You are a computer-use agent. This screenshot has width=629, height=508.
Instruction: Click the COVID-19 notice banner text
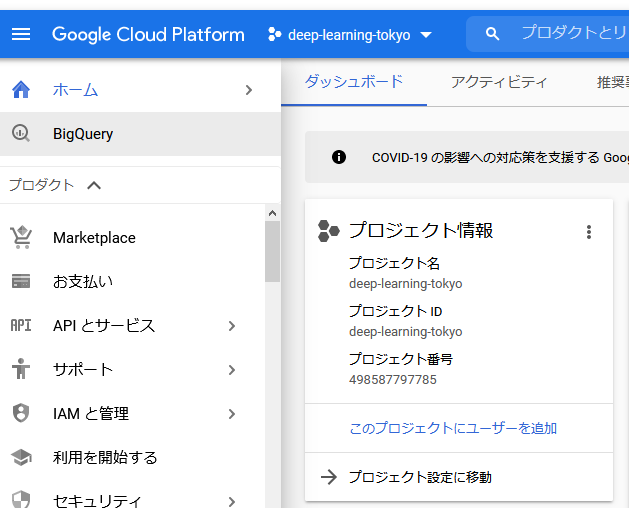click(x=500, y=157)
